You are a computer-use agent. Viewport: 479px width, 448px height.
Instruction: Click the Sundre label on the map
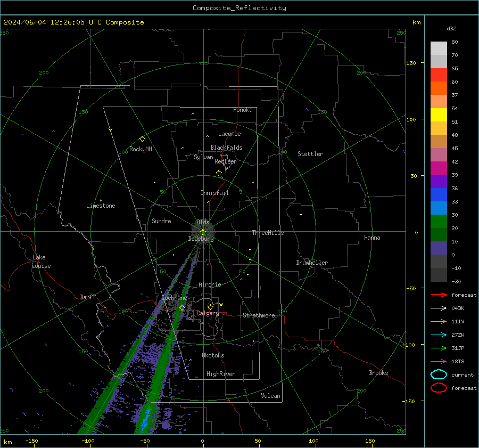pyautogui.click(x=161, y=221)
